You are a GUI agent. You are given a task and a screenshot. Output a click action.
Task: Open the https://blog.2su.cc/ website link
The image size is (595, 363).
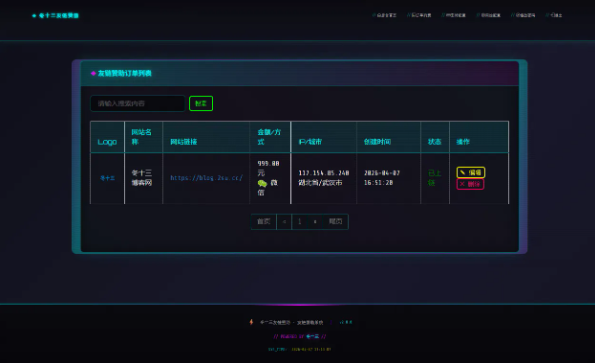click(206, 178)
